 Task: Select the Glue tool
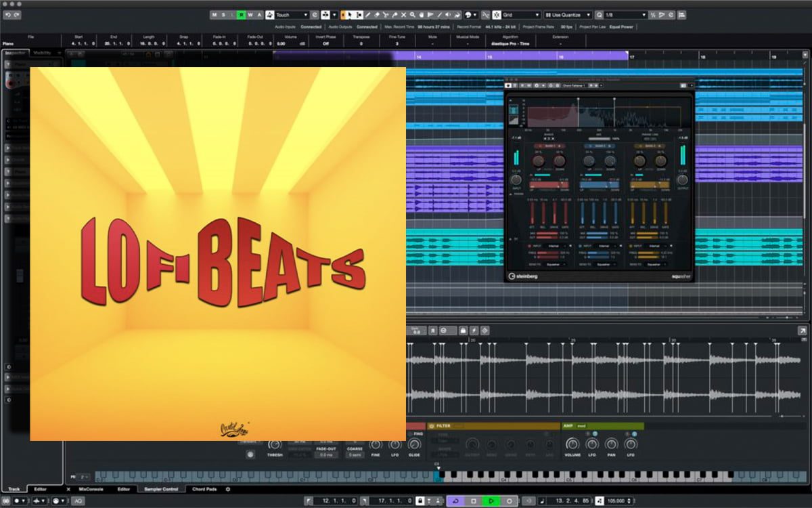tap(394, 15)
